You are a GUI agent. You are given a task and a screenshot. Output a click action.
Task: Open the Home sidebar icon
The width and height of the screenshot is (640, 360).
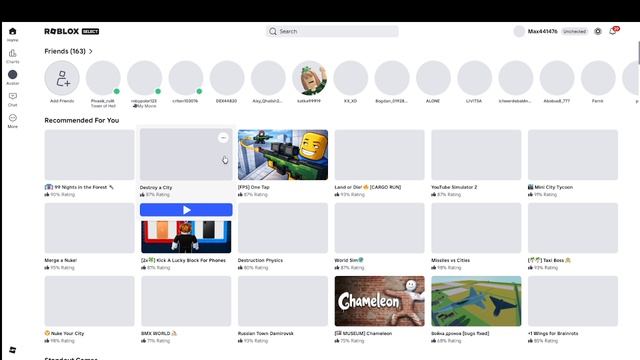13,31
